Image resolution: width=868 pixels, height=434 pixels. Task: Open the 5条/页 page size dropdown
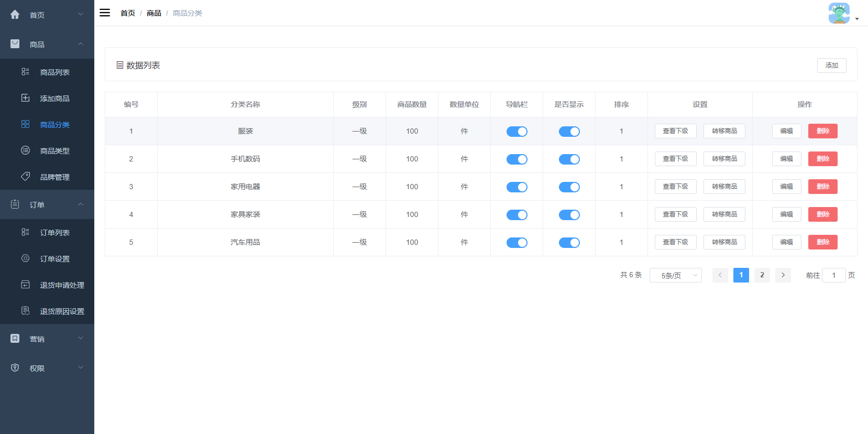675,275
